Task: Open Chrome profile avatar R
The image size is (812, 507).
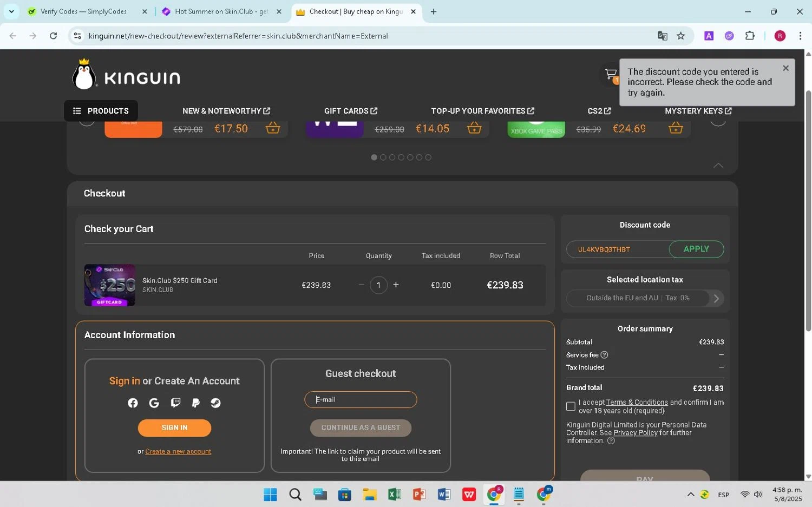Action: click(780, 36)
